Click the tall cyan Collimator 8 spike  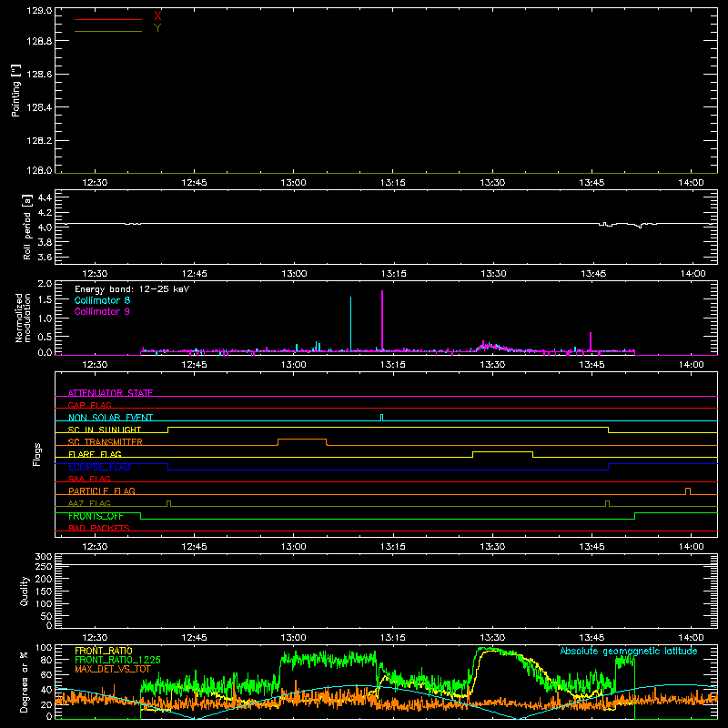click(x=350, y=324)
